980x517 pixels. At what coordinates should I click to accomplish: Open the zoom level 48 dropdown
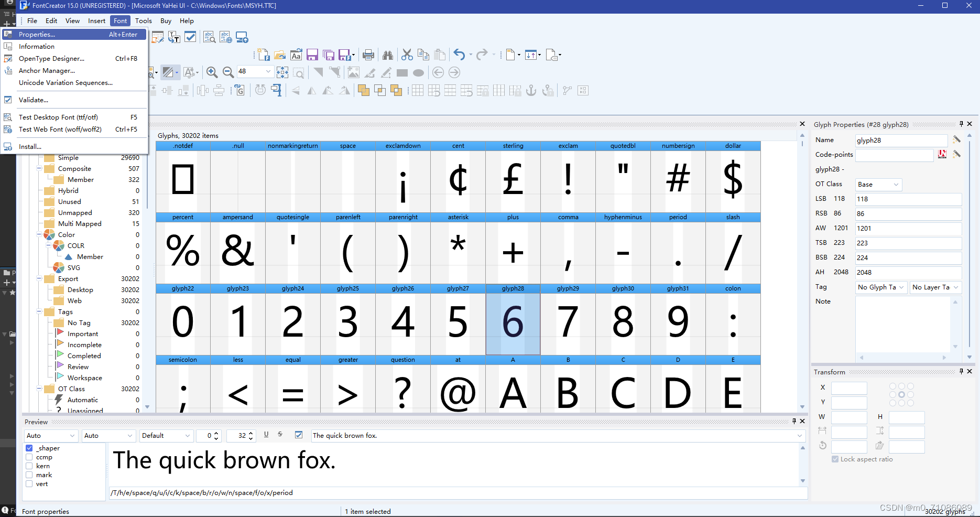[x=268, y=72]
